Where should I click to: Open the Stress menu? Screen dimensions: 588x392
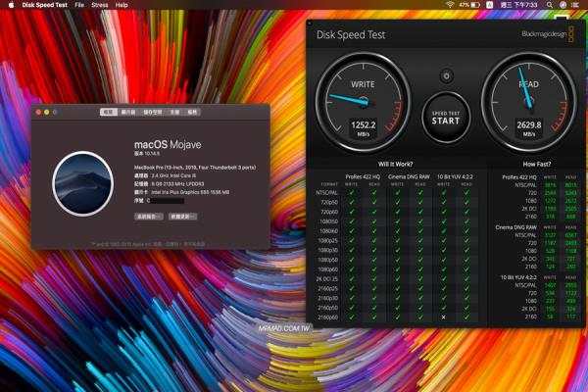(99, 5)
